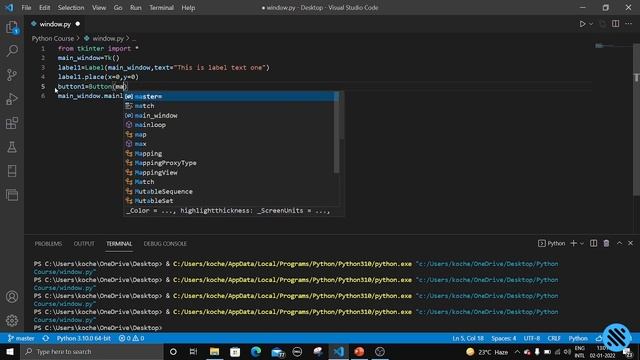Open File Explorer from taskbar
This screenshot has width=640, height=360.
(214, 351)
